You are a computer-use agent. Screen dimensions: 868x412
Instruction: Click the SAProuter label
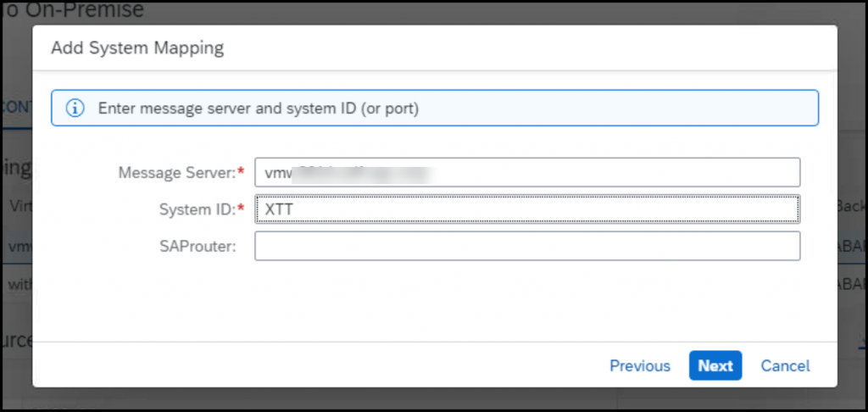click(198, 247)
